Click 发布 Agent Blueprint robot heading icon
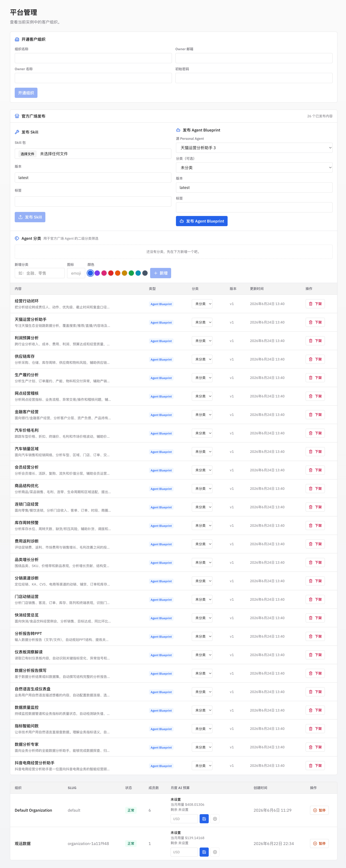Screen dimensions: 346x868 click(x=178, y=130)
